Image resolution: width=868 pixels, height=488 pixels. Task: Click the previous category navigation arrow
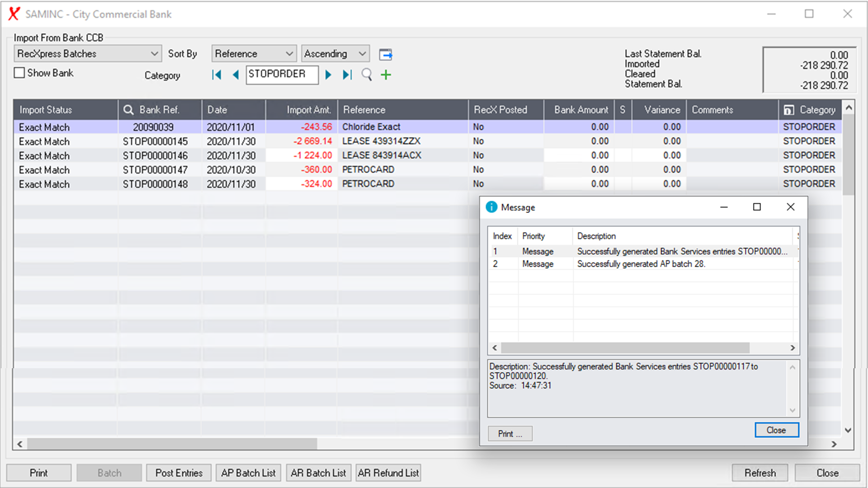point(236,75)
